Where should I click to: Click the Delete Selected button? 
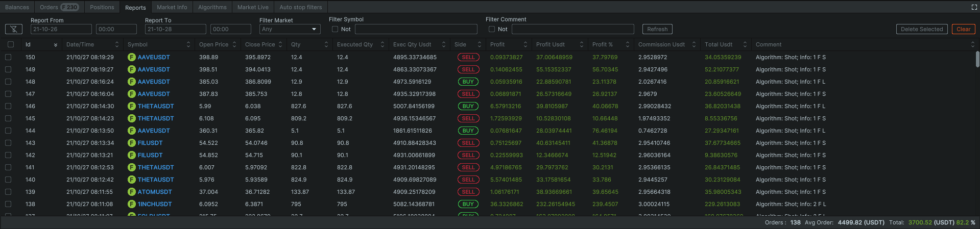tap(921, 30)
